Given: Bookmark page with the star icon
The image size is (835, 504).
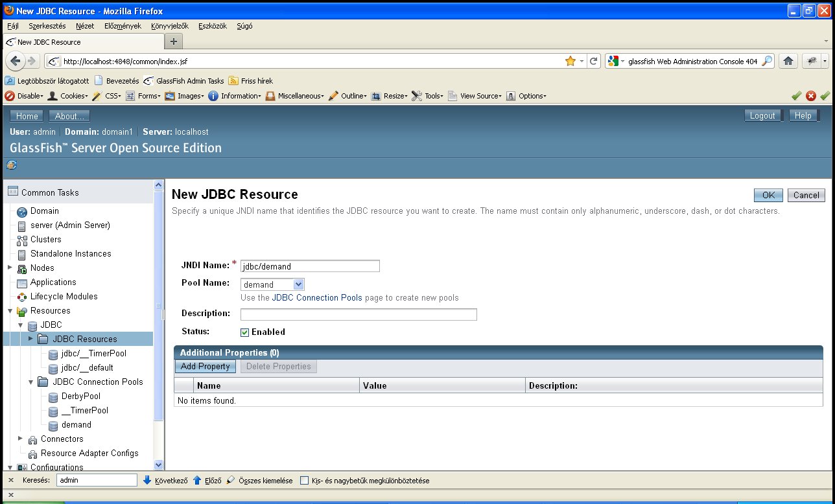Looking at the screenshot, I should 570,61.
